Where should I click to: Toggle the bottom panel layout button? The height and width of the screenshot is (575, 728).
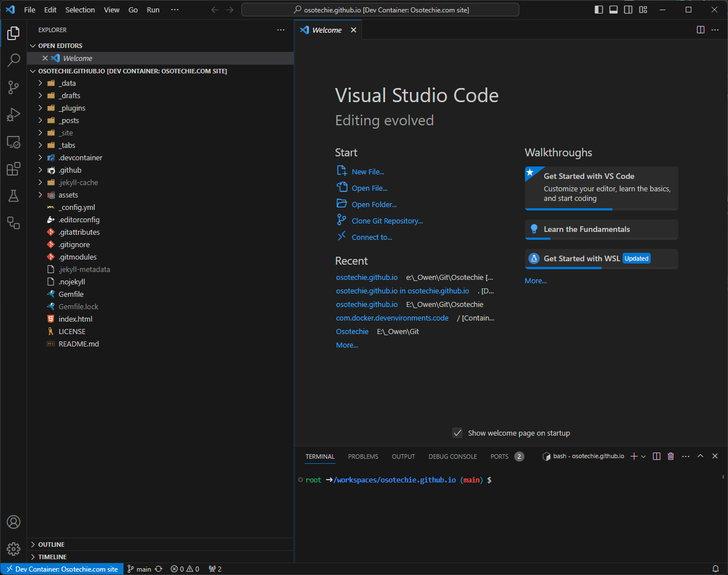point(614,10)
